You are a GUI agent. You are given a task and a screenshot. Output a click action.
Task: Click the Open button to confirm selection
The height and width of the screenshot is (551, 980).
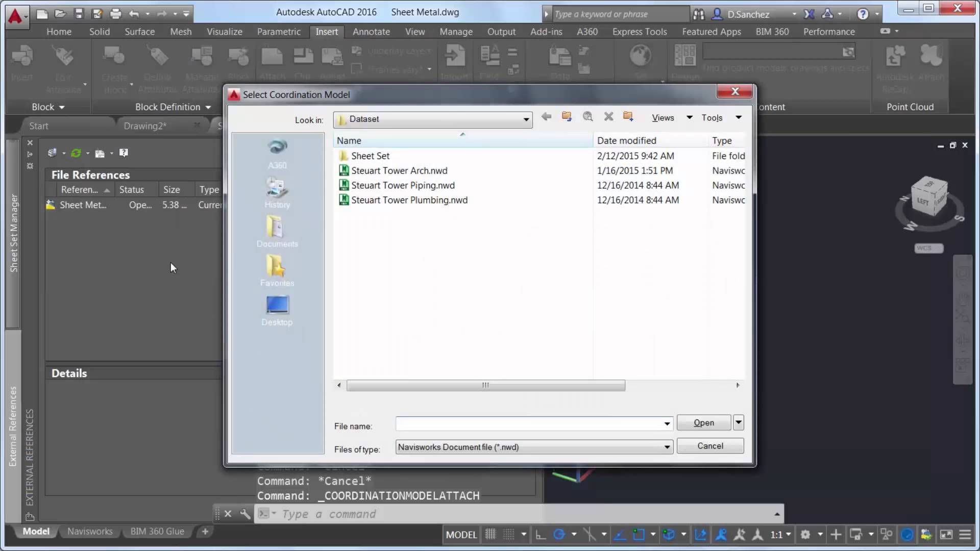pyautogui.click(x=703, y=422)
